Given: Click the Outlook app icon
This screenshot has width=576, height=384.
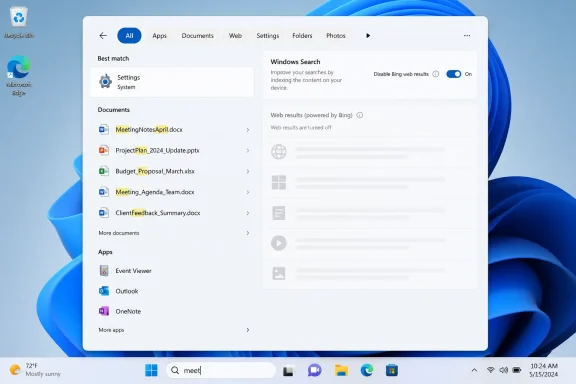Looking at the screenshot, I should pyautogui.click(x=104, y=291).
